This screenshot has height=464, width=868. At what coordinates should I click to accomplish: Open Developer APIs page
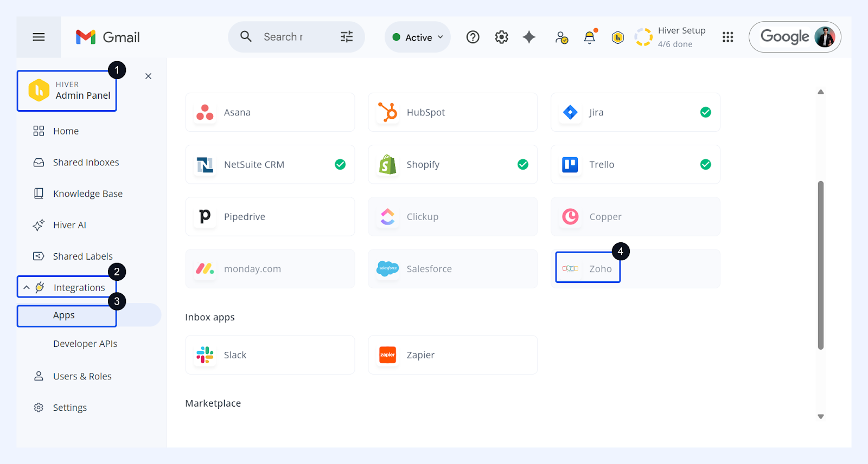pyautogui.click(x=85, y=344)
